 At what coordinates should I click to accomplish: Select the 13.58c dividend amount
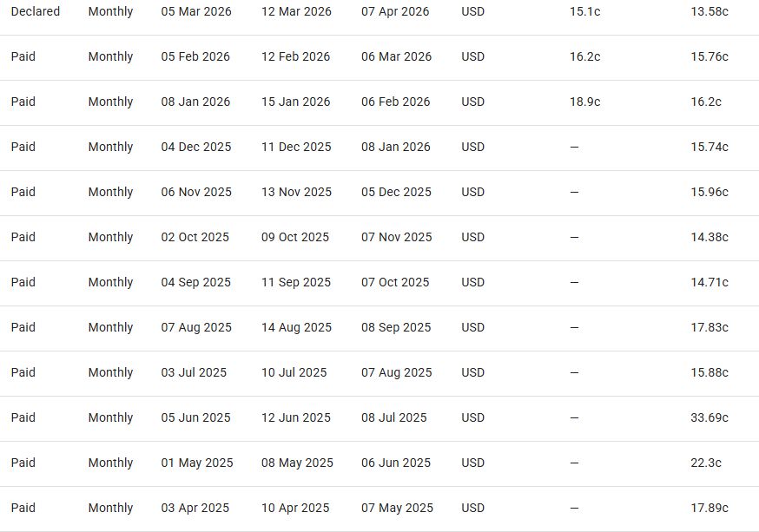tap(709, 12)
